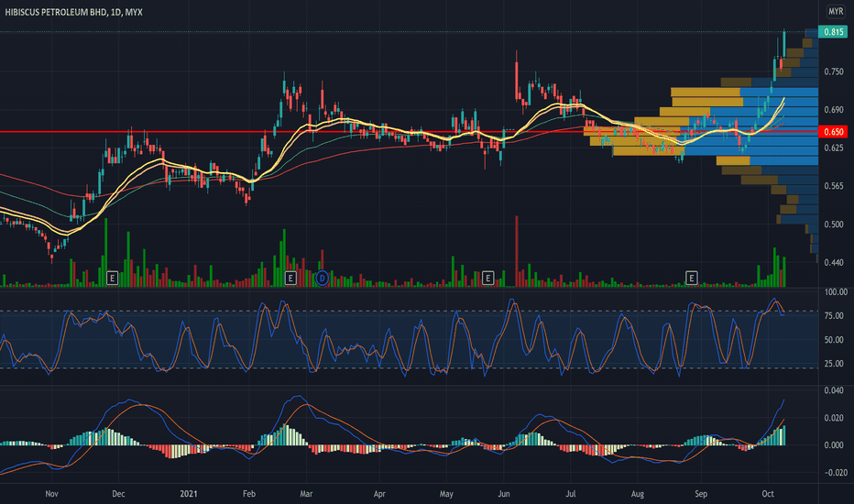Click the 75.00 stochastic scale value
Screen dimensions: 854x504
point(834,316)
